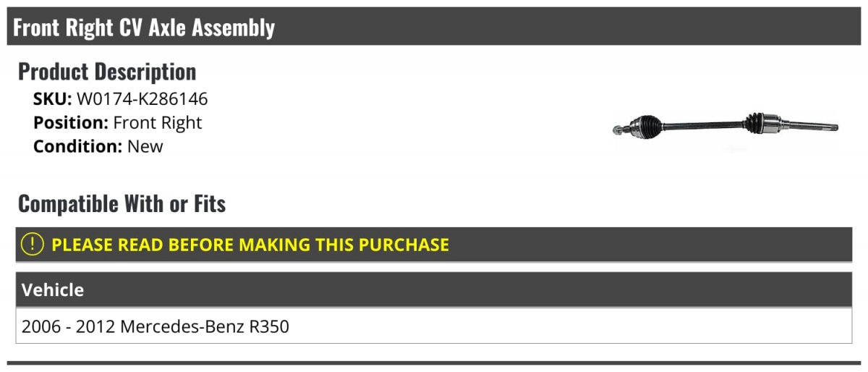868x372 pixels.
Task: Click the threaded stub end on axle's left
Action: coord(619,130)
